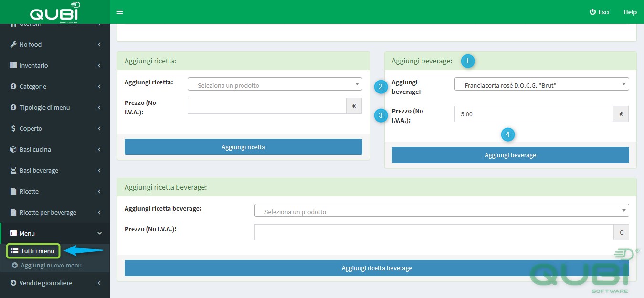Click the wrench icon beside No food
Image resolution: width=644 pixels, height=298 pixels.
pyautogui.click(x=13, y=44)
